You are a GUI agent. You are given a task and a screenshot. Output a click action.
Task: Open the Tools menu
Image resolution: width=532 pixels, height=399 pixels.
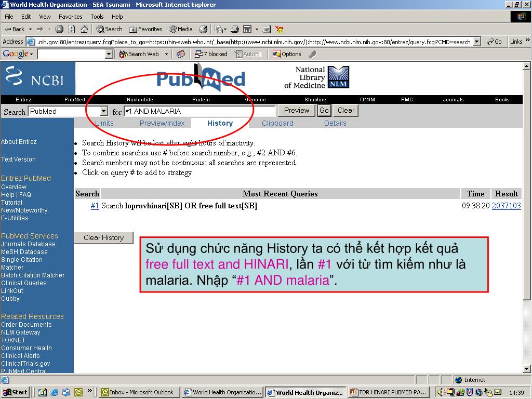97,17
